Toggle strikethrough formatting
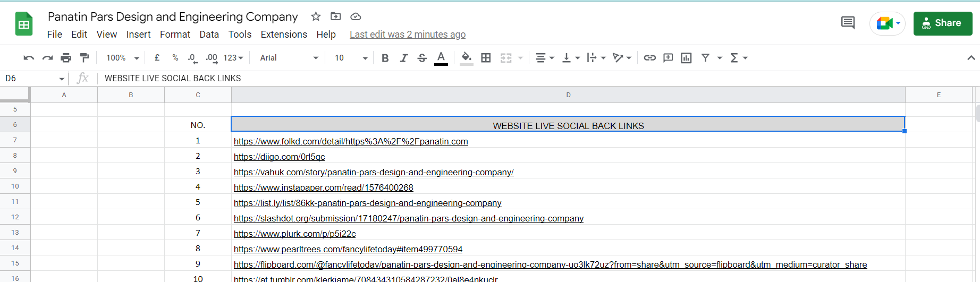This screenshot has width=980, height=282. pyautogui.click(x=422, y=58)
